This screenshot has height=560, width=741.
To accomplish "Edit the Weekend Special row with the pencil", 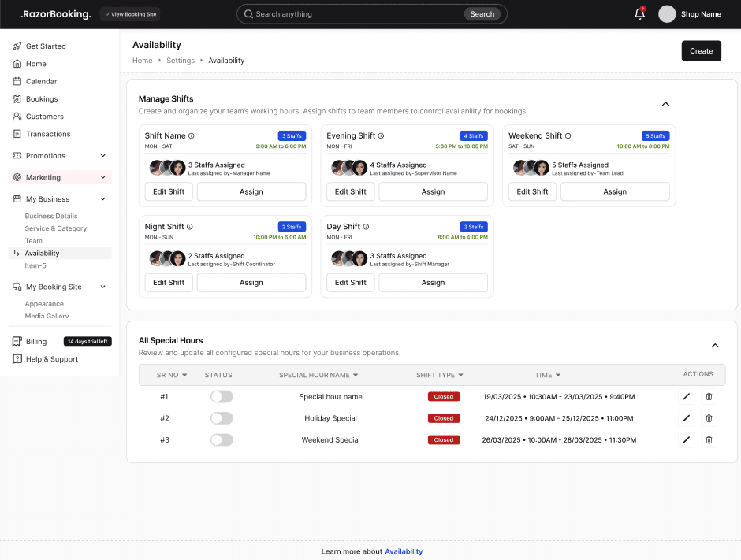I will click(686, 440).
